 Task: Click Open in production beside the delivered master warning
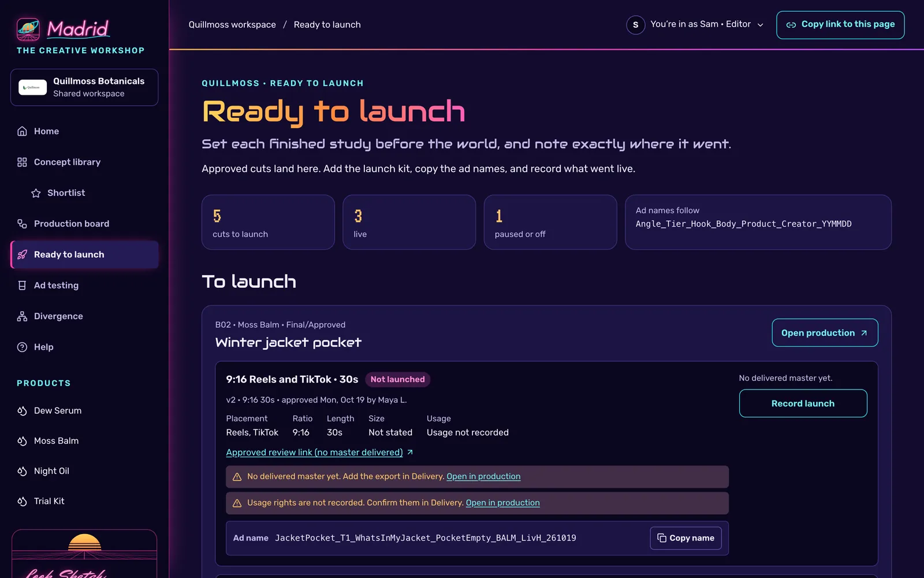pos(483,476)
